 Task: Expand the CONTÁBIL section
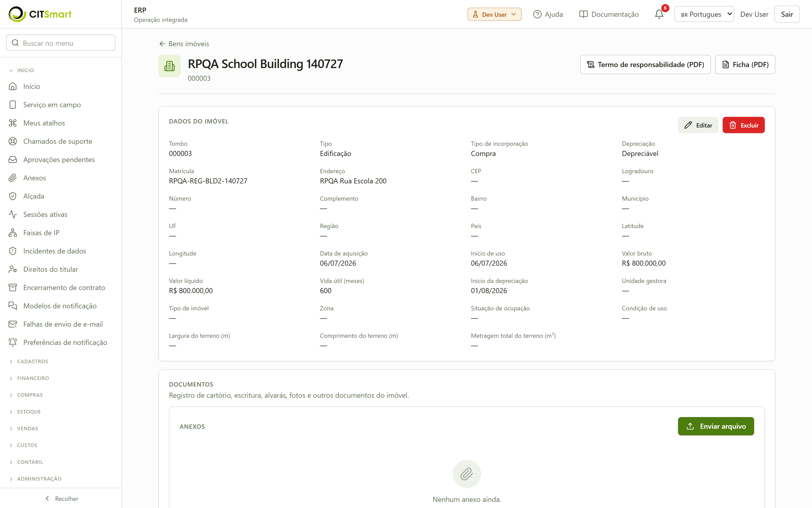click(x=26, y=462)
